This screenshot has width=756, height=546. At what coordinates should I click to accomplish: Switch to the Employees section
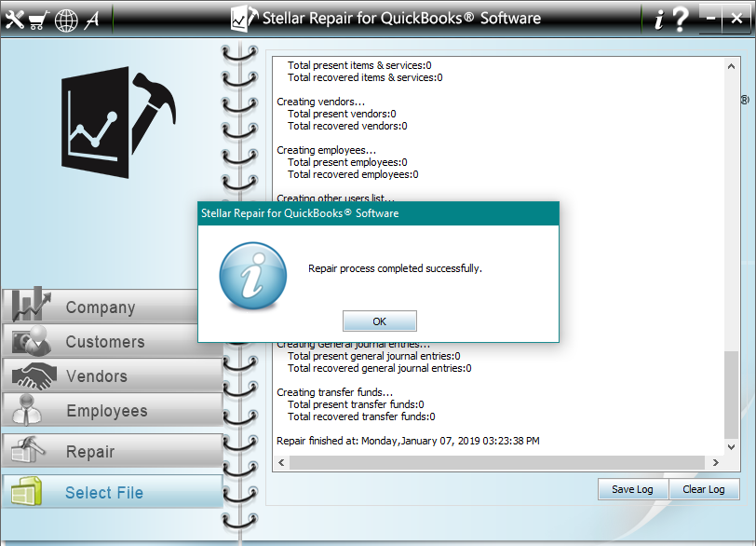[113, 410]
